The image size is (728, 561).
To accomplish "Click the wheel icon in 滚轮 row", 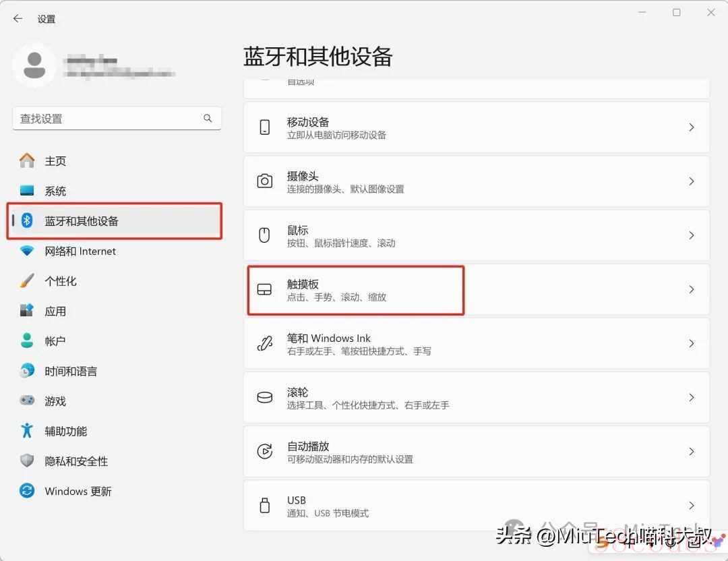I will pos(265,398).
